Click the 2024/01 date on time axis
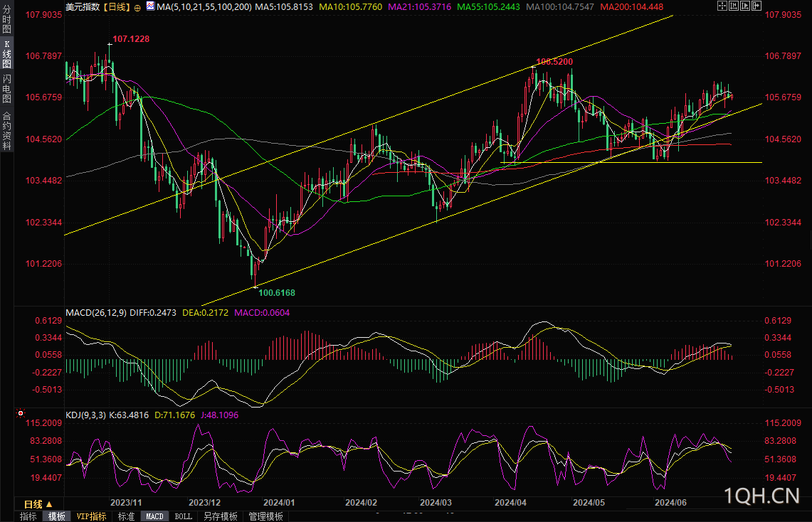812x522 pixels. 279,502
